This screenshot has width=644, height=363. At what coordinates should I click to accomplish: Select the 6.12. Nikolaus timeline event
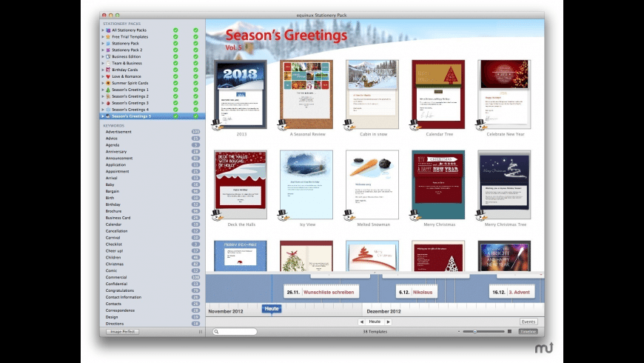point(417,293)
